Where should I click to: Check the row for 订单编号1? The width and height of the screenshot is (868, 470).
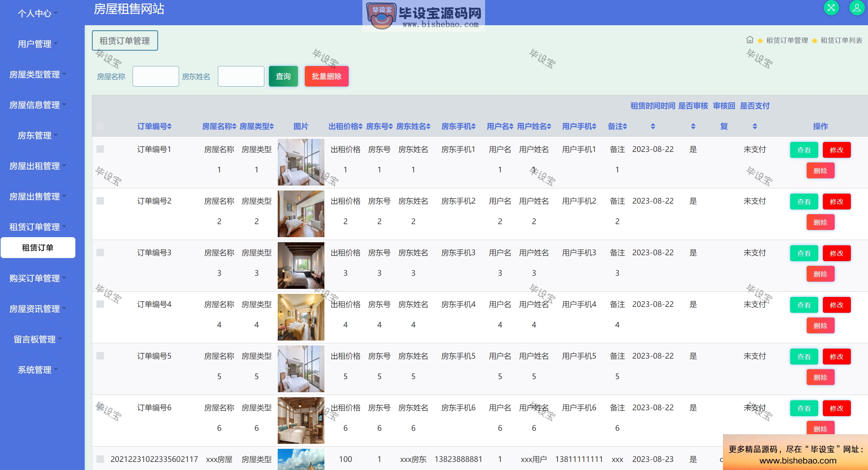tap(100, 149)
